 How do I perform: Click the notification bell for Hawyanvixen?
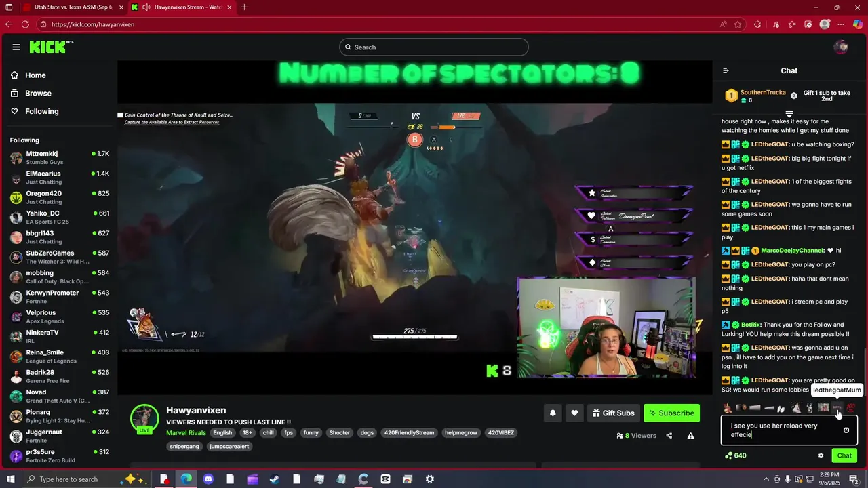tap(553, 413)
